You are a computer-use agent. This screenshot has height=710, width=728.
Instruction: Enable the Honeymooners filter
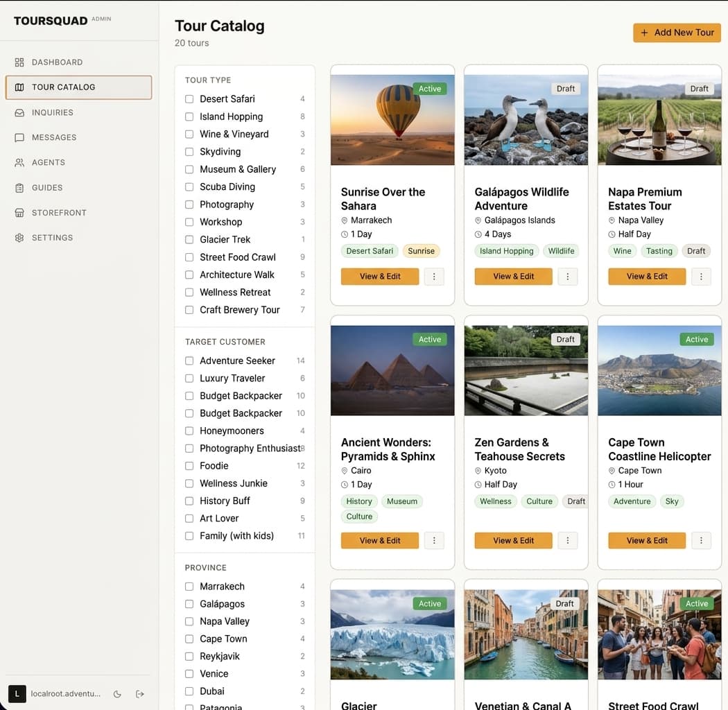(189, 431)
